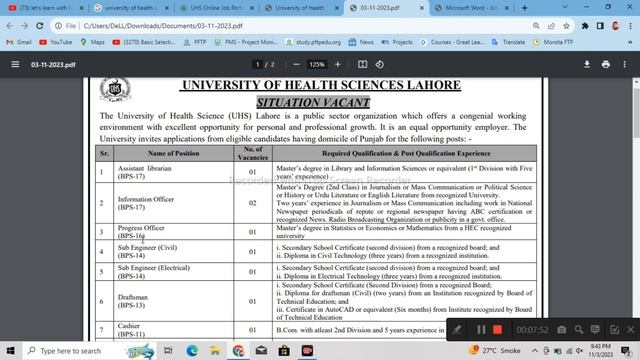The image size is (640, 360).
Task: Show hidden system tray icons
Action: click(535, 351)
